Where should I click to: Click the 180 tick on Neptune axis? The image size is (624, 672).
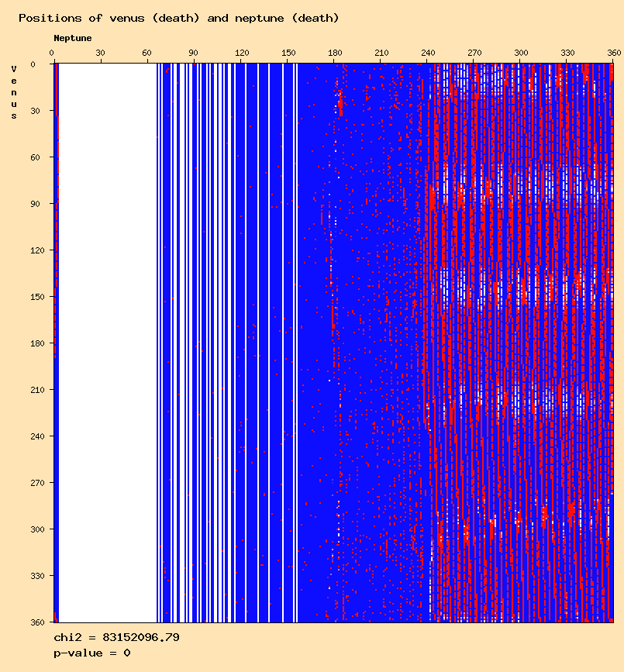pyautogui.click(x=335, y=53)
